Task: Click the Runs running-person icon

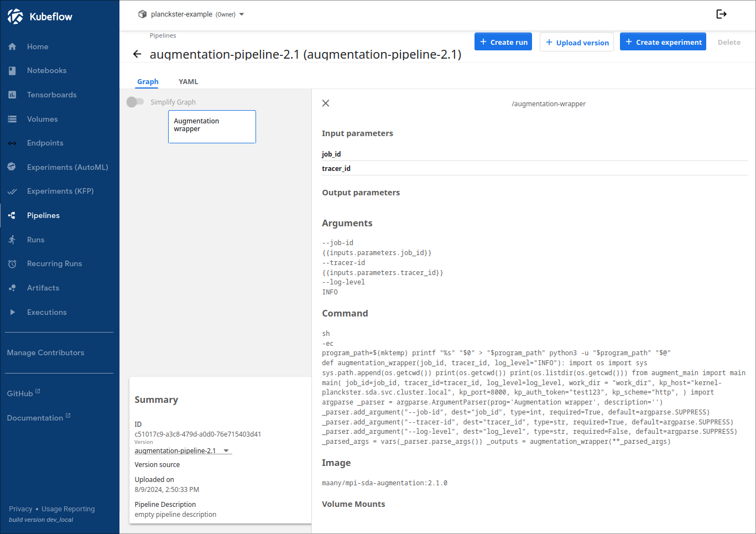Action: pos(12,240)
